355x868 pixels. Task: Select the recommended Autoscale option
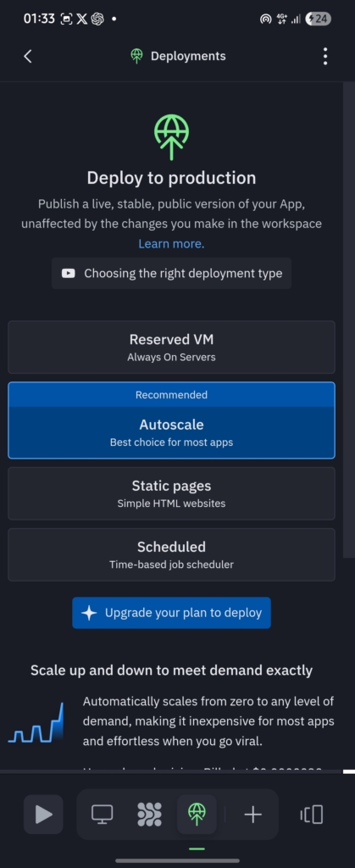171,420
